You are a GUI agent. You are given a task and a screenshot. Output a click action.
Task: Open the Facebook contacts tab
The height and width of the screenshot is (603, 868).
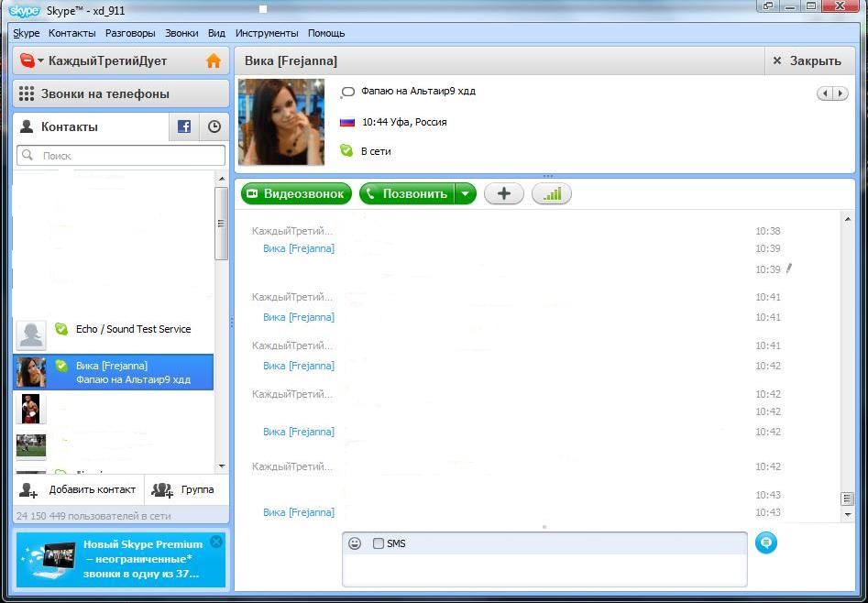[184, 126]
